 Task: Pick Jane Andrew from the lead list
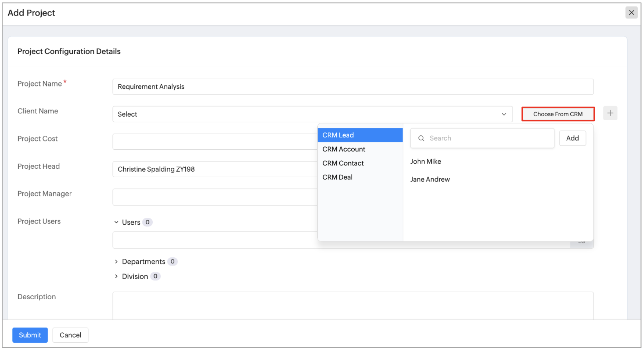pos(430,179)
